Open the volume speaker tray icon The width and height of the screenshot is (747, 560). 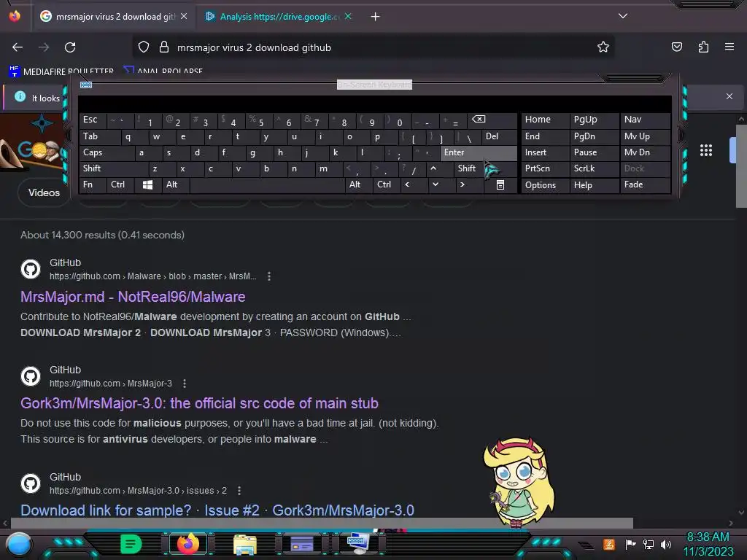(666, 544)
